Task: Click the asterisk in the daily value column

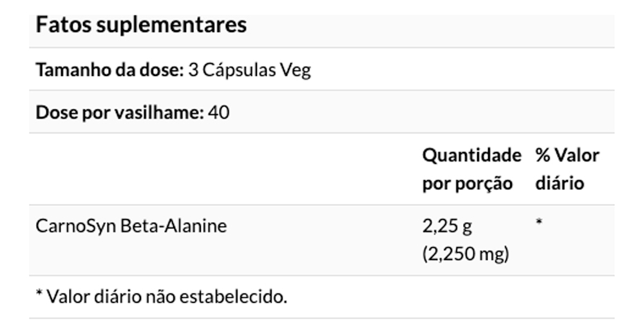Action: tap(539, 224)
